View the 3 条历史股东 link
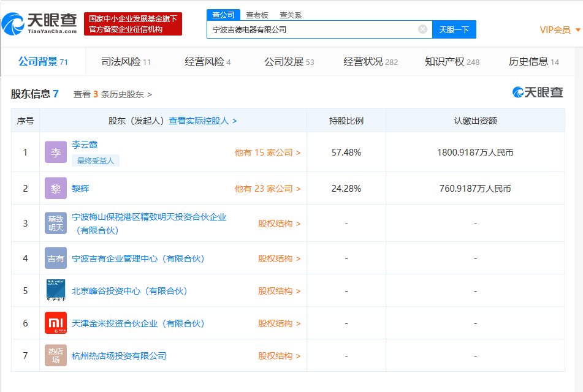Screen dimensions: 583x392 coord(113,94)
